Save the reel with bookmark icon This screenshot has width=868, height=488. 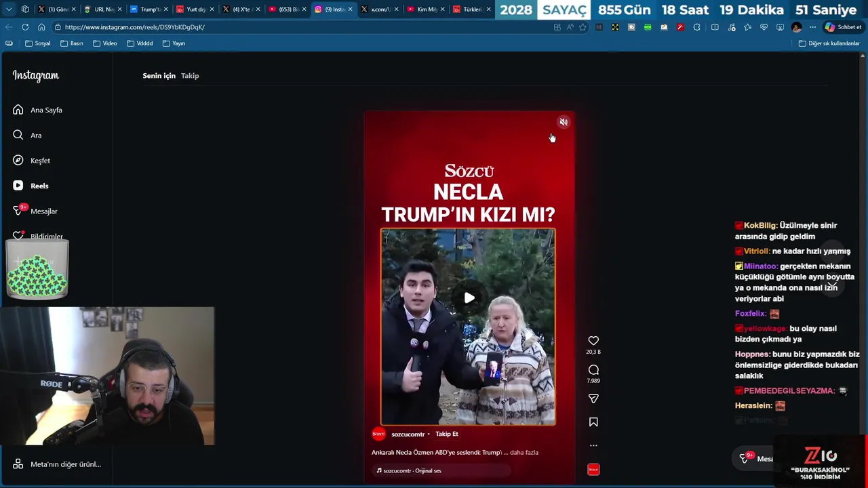[x=593, y=422]
